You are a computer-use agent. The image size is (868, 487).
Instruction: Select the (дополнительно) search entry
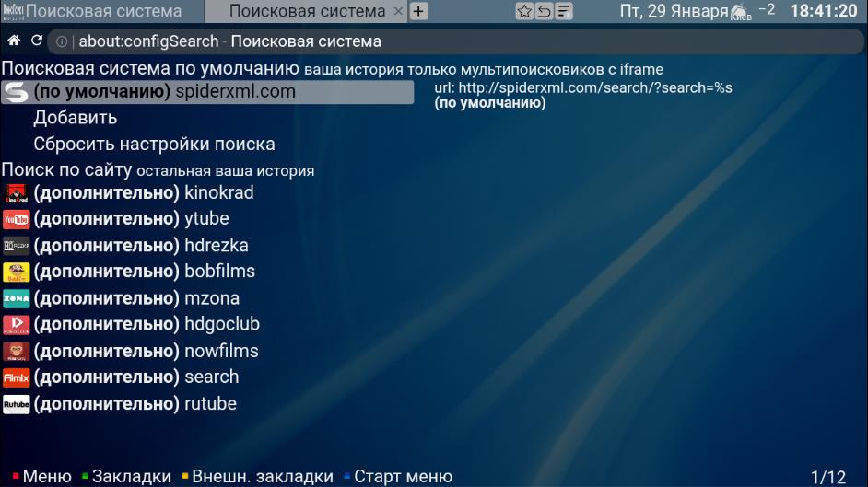click(136, 377)
